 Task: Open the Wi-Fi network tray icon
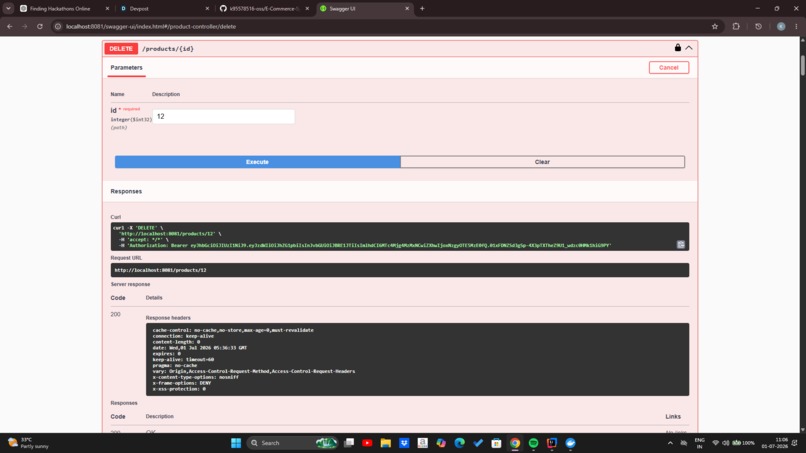coord(716,443)
